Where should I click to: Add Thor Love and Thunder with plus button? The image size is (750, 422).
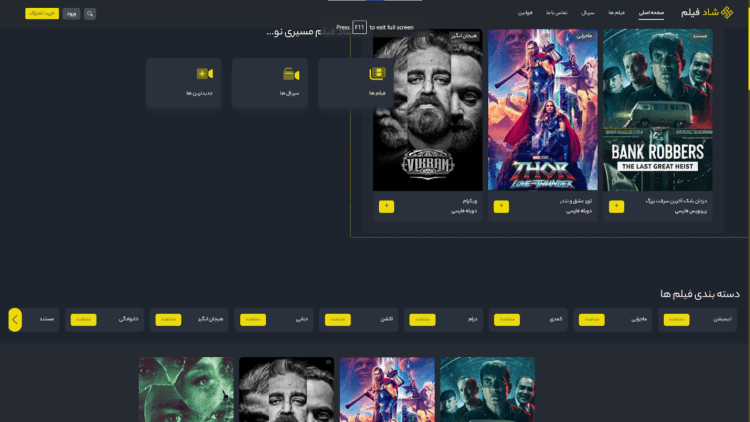[501, 206]
